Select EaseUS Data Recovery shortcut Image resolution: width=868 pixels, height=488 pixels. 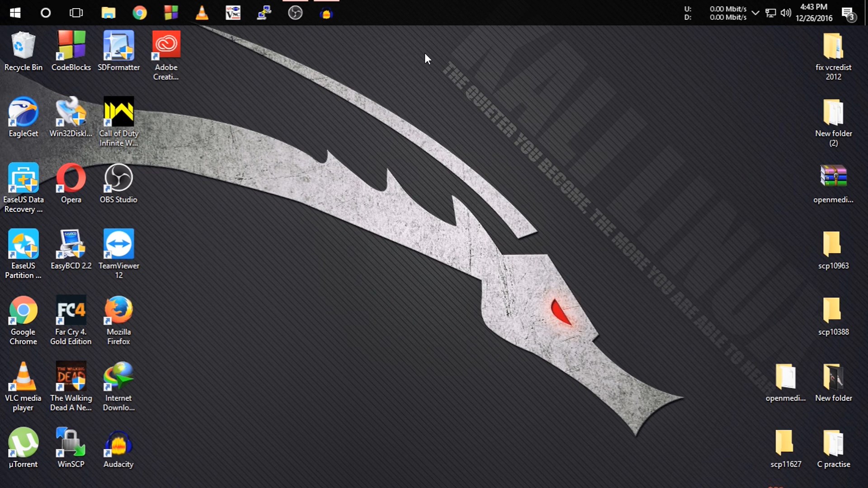23,188
